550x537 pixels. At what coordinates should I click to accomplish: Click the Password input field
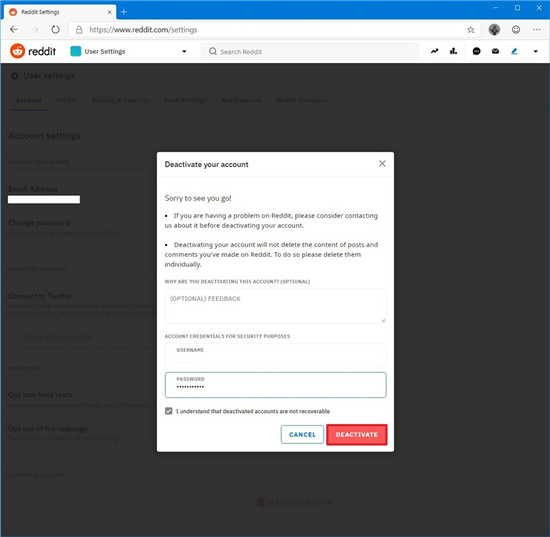[275, 385]
